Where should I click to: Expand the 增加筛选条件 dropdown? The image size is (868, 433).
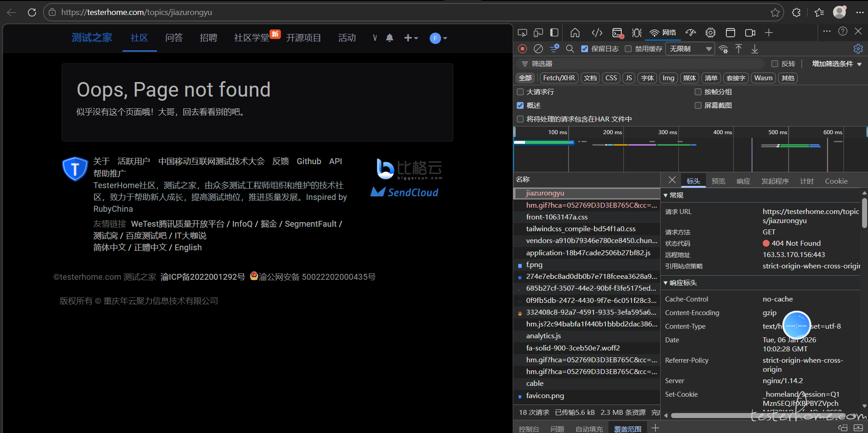point(836,64)
